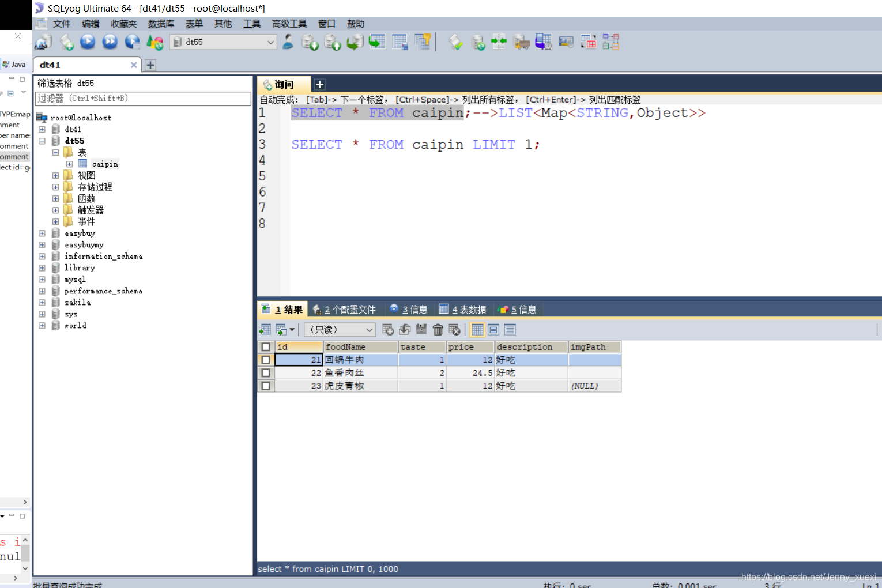Click the table with green arrow toolbar icon
This screenshot has height=588, width=882.
[x=377, y=42]
